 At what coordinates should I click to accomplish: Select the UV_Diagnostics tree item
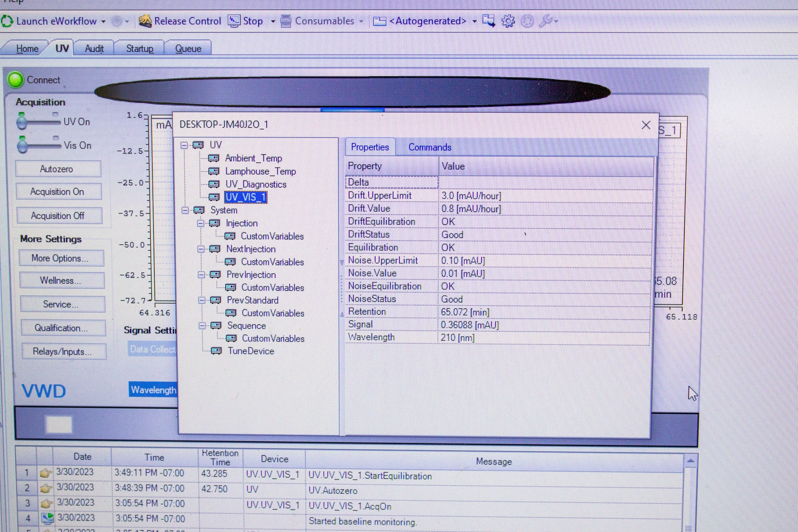[256, 184]
